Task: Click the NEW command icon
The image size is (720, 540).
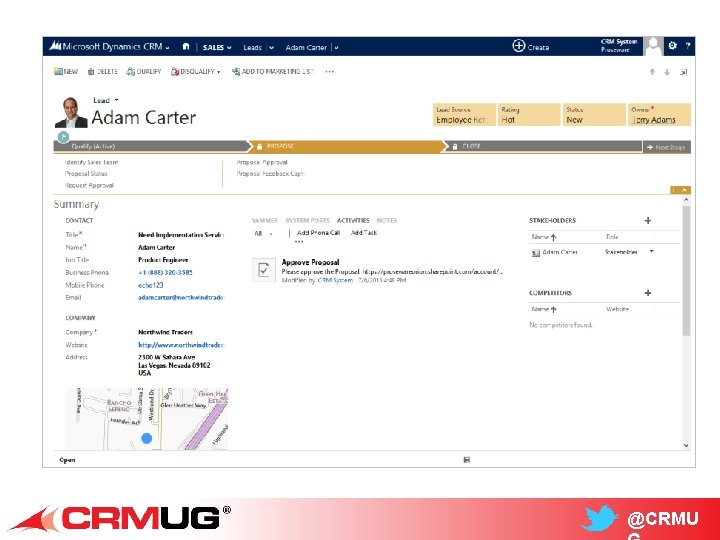Action: pyautogui.click(x=58, y=71)
